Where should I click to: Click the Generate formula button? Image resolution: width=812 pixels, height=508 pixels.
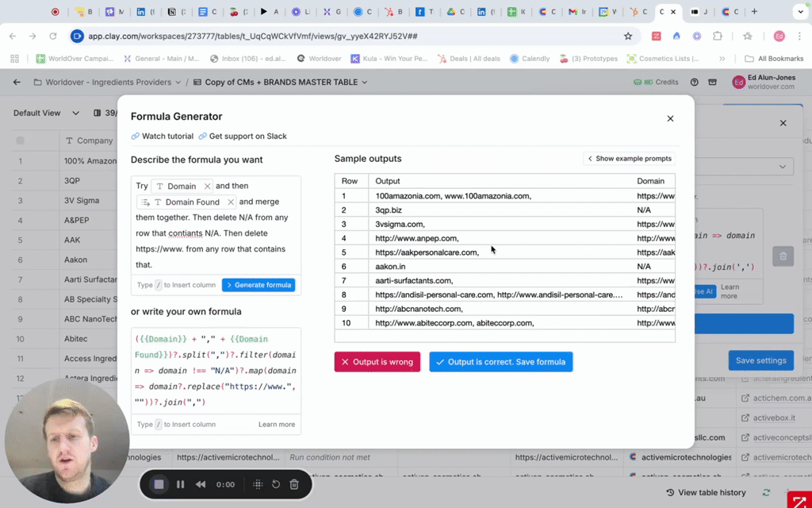(x=259, y=285)
